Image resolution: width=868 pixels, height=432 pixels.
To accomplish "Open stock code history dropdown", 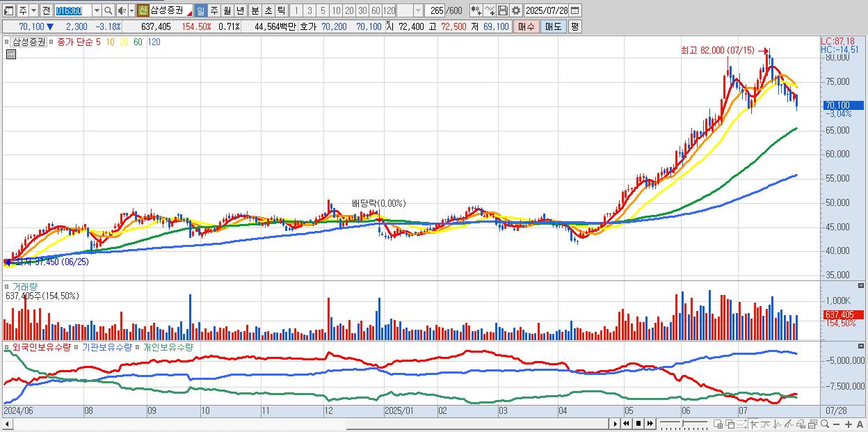I will (97, 10).
